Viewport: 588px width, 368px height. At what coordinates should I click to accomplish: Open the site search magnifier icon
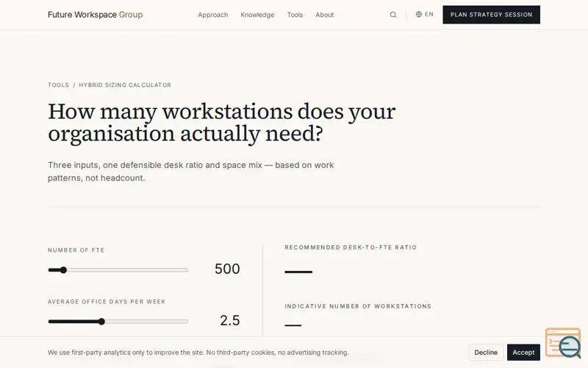[392, 15]
